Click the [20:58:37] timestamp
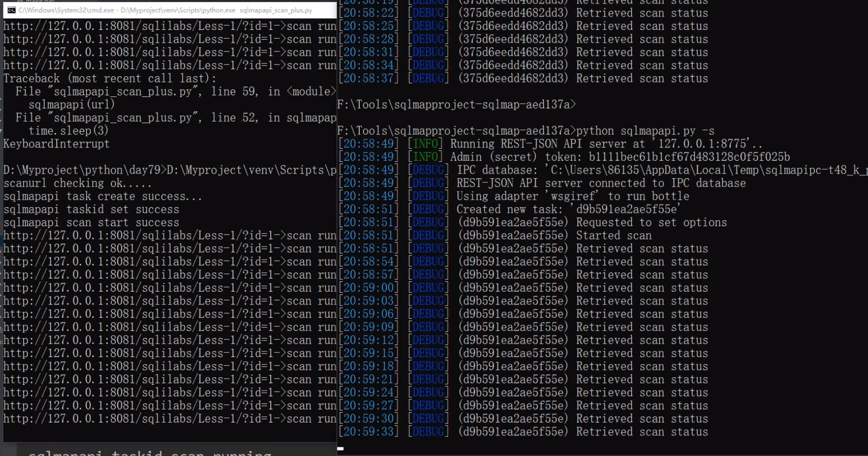Image resolution: width=868 pixels, height=456 pixels. (x=369, y=78)
